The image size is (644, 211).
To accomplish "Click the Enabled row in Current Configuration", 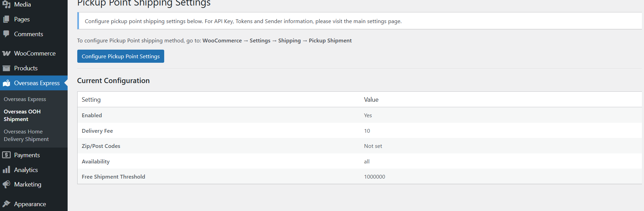I will pos(92,115).
